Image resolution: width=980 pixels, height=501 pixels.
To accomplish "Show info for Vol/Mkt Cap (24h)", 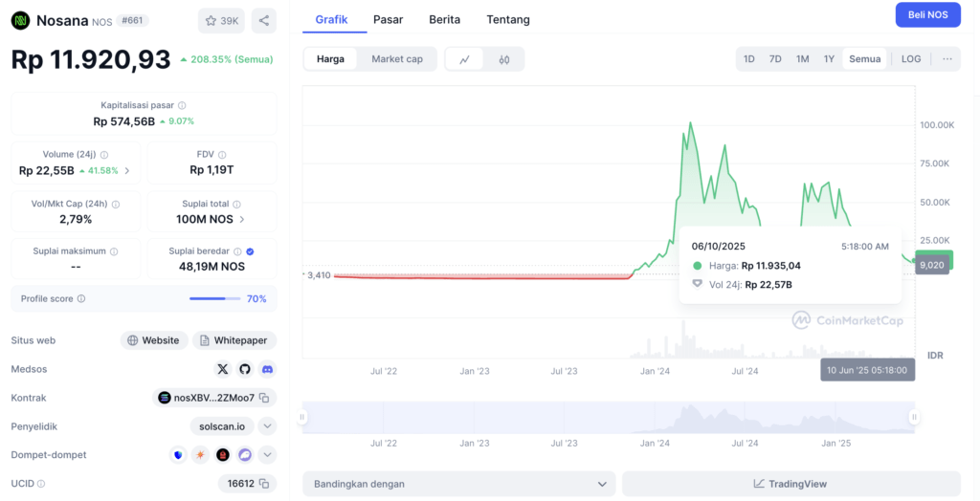I will tap(116, 205).
